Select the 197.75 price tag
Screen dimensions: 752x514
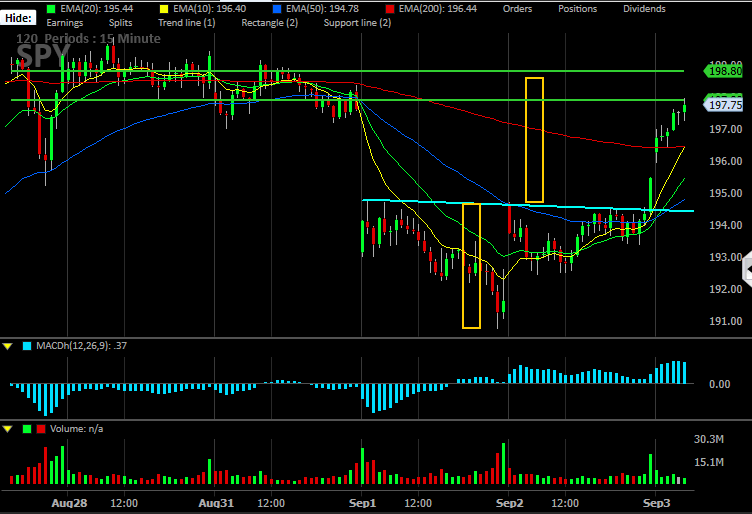coord(723,105)
